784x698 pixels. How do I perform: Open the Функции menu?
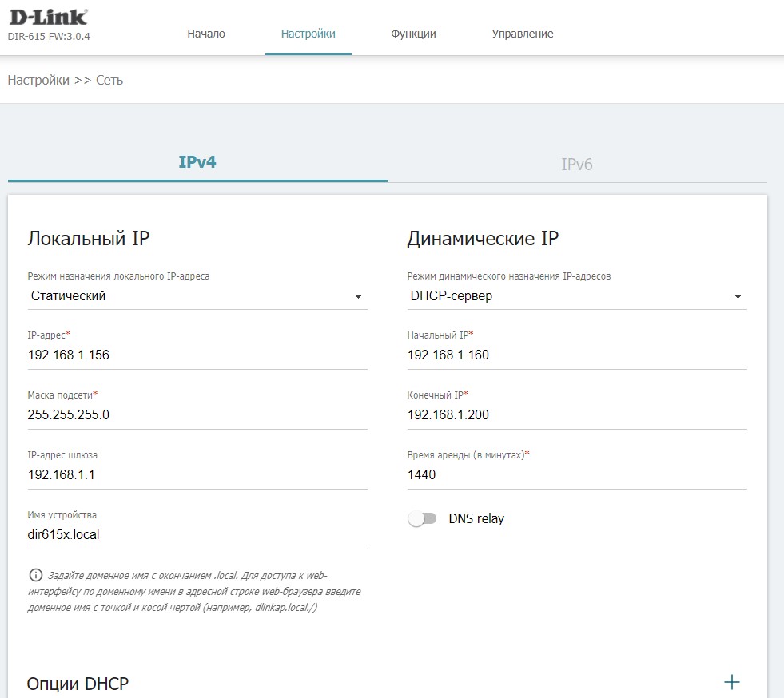point(413,34)
